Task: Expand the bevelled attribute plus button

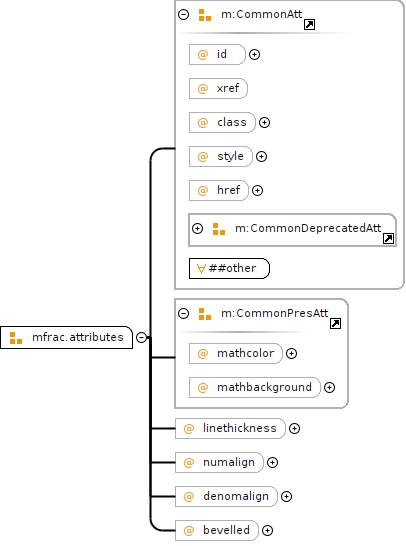Action: point(267,530)
